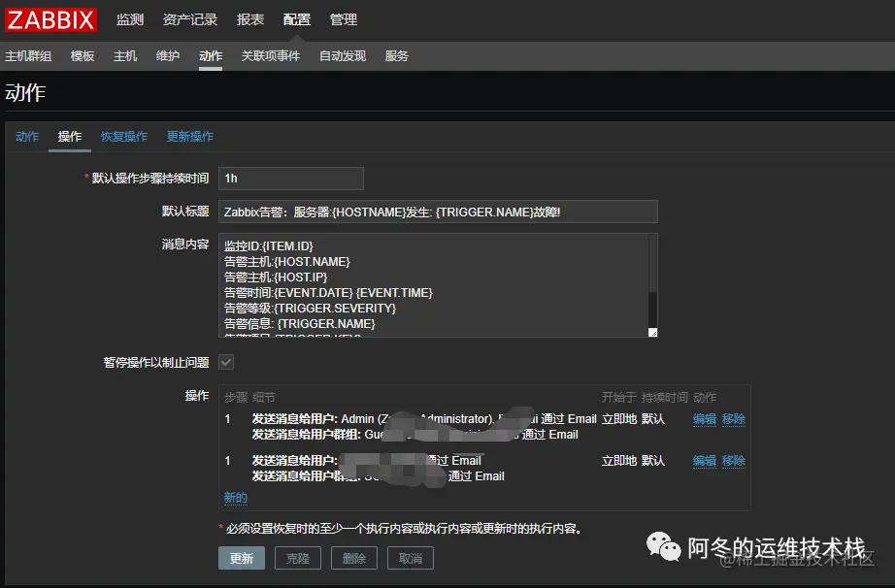Screen dimensions: 895x588
Task: Open 关联项事件 from the sub-menu
Action: [274, 55]
